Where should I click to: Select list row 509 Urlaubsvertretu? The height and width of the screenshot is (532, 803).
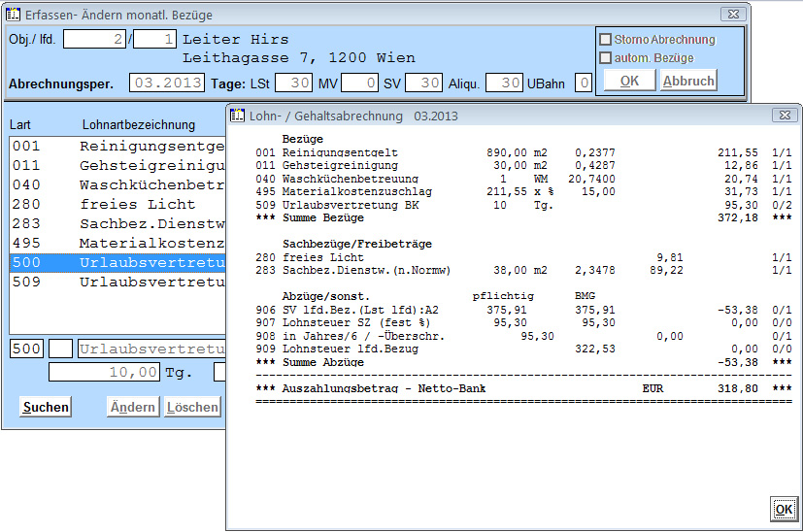pyautogui.click(x=117, y=283)
